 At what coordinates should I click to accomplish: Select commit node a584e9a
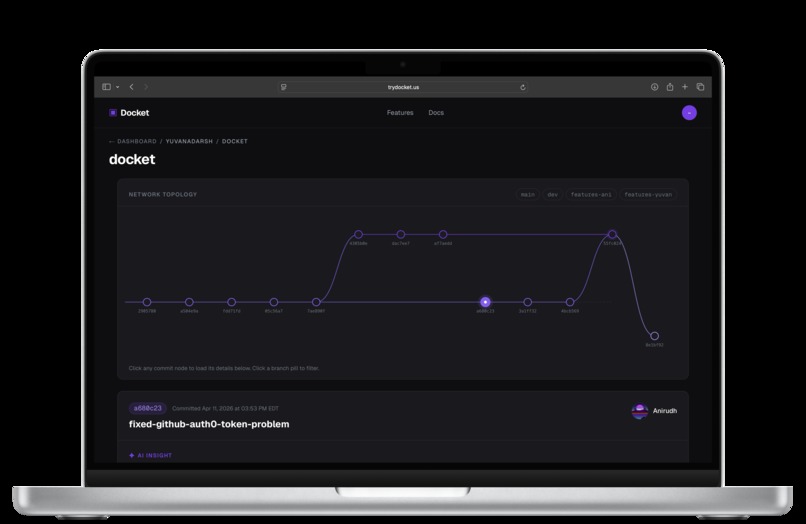coord(189,302)
